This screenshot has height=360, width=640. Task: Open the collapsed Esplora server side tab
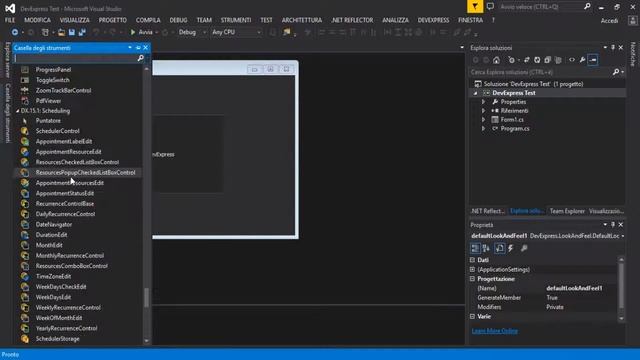tap(7, 60)
